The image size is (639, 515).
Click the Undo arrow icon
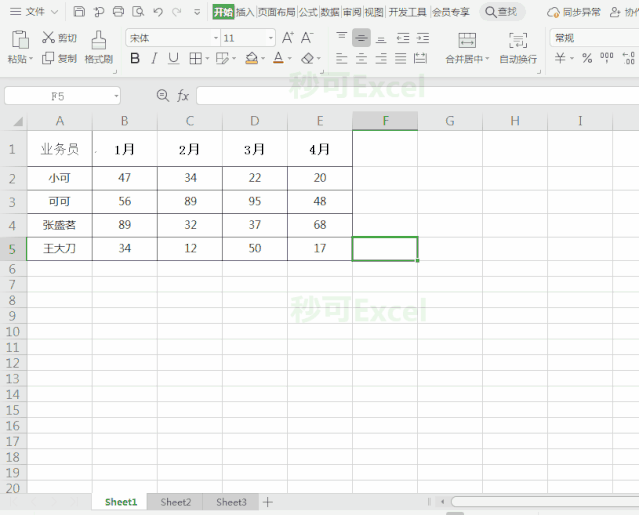(x=158, y=12)
